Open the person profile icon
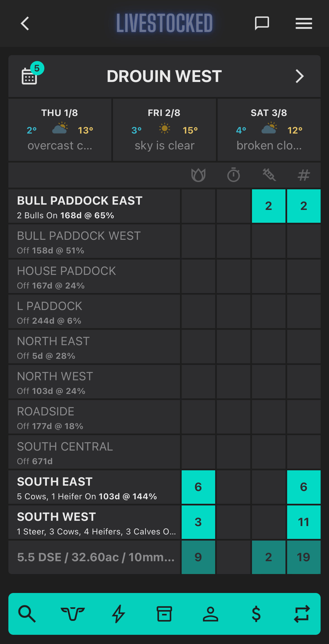Viewport: 329px width, 644px height. [210, 614]
